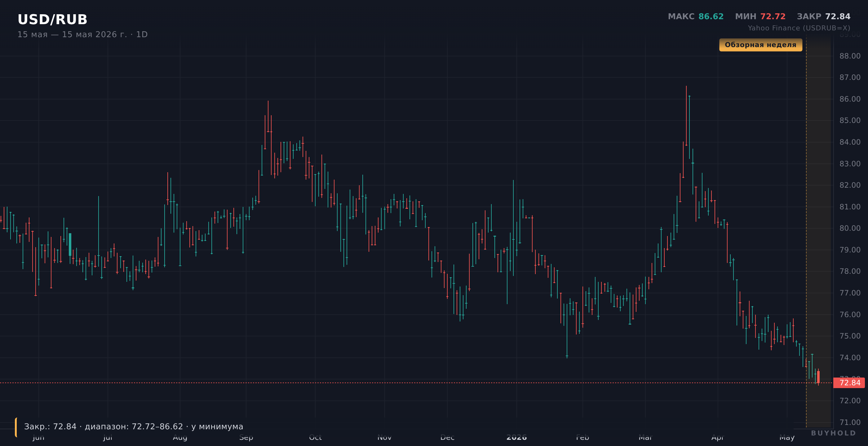The width and height of the screenshot is (868, 446).
Task: Click the 87.00 price axis label
Action: (850, 77)
